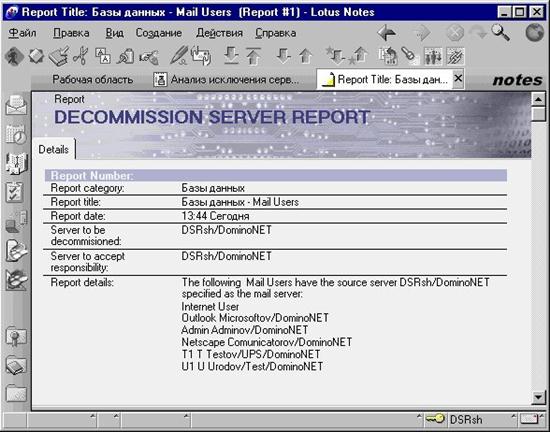The height and width of the screenshot is (432, 550).
Task: Open the pop-up arrow left of the key icon
Action: click(419, 417)
